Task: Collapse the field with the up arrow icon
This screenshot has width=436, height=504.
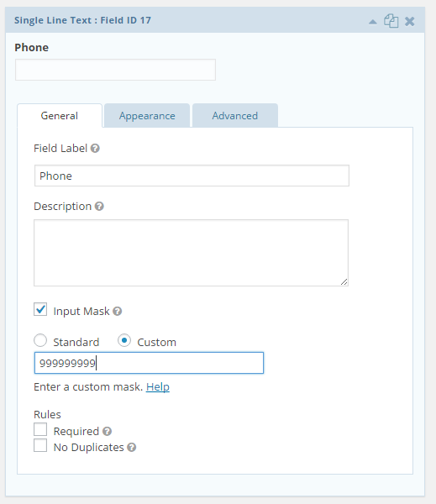Action: click(373, 22)
